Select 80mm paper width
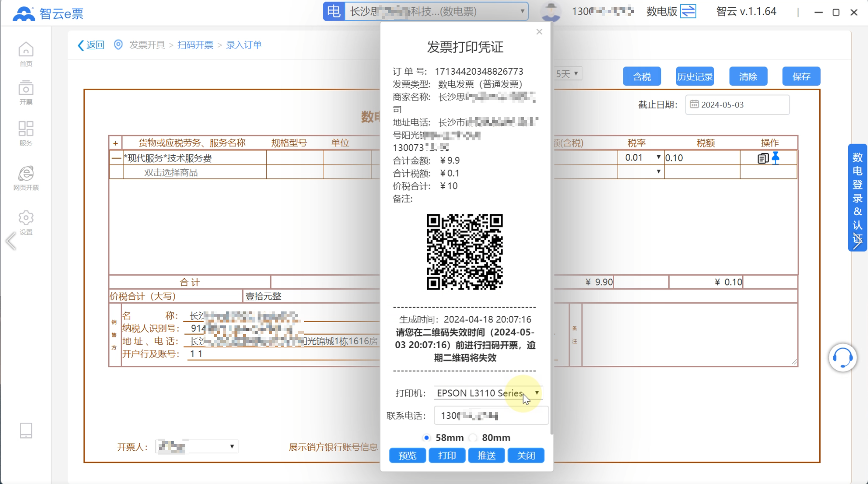The width and height of the screenshot is (868, 484). coord(473,438)
